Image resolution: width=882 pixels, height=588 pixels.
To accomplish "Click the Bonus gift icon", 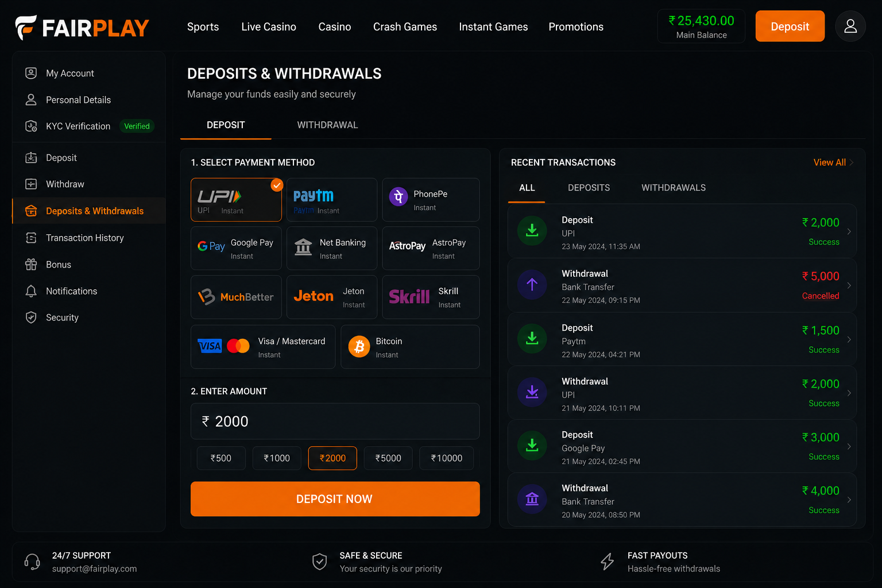I will coord(31,264).
